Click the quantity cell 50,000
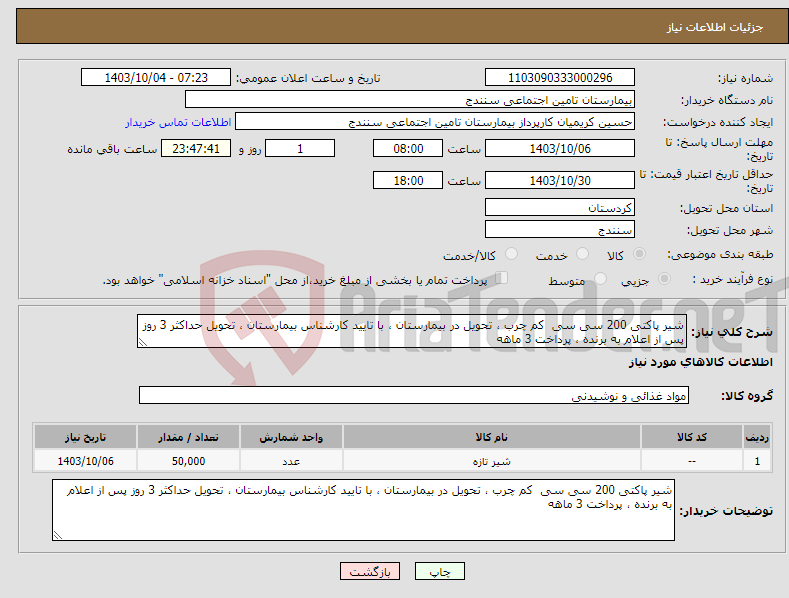 click(188, 461)
